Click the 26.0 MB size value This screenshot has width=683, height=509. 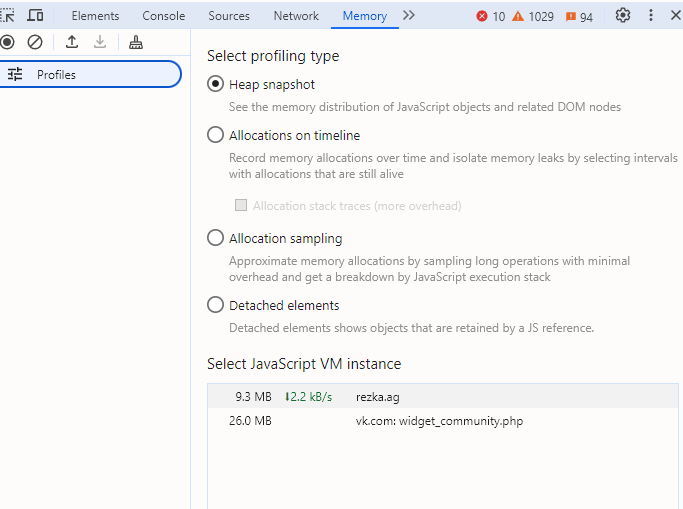coord(250,421)
